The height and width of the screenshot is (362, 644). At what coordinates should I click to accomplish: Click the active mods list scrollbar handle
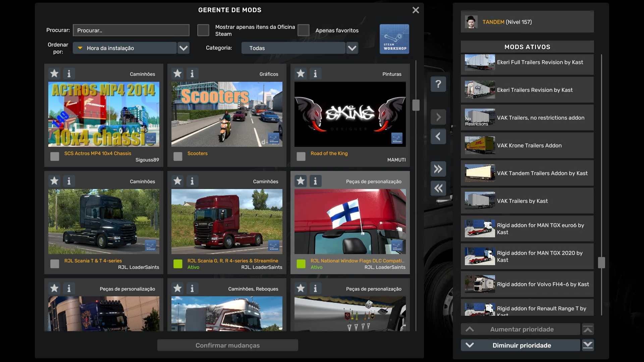601,262
